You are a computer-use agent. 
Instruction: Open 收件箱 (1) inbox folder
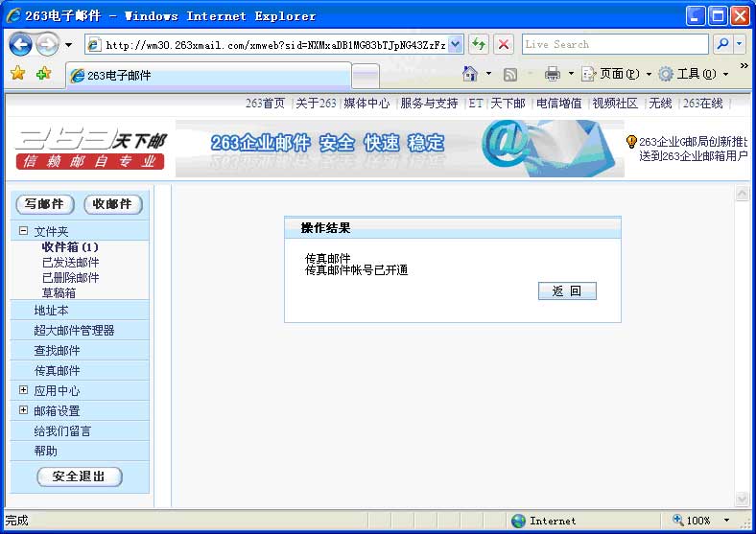[70, 246]
